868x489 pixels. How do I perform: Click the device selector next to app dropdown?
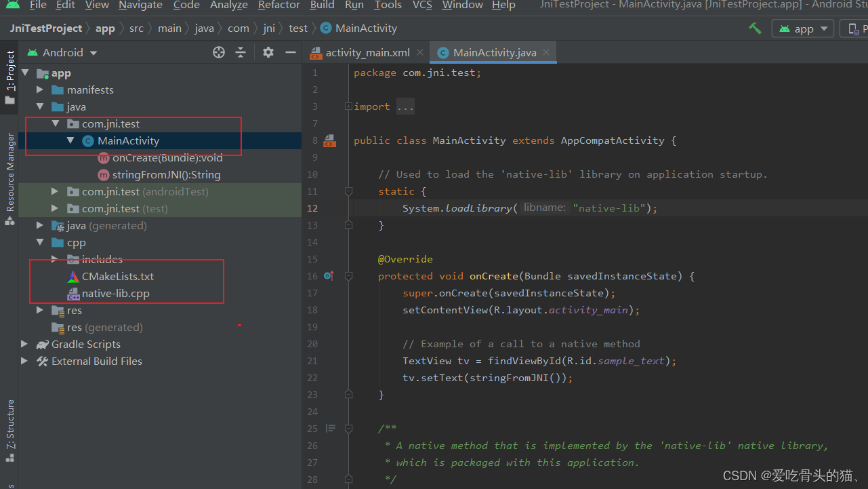tap(854, 28)
